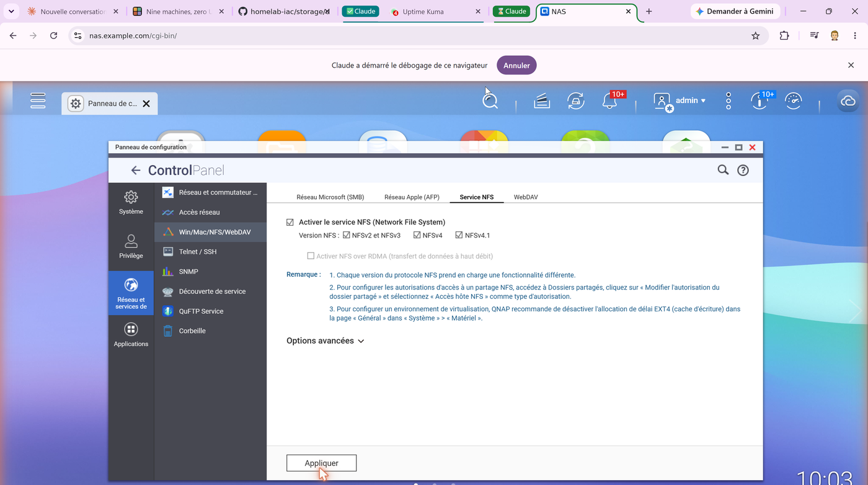Toggle Activer NFS over RDMA checkbox
Image resolution: width=868 pixels, height=485 pixels.
pyautogui.click(x=311, y=256)
